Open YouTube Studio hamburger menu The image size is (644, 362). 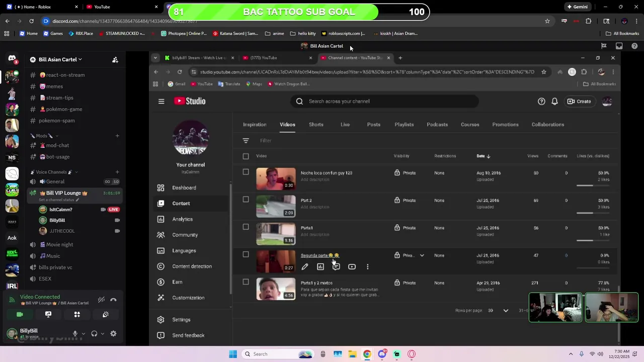[161, 101]
